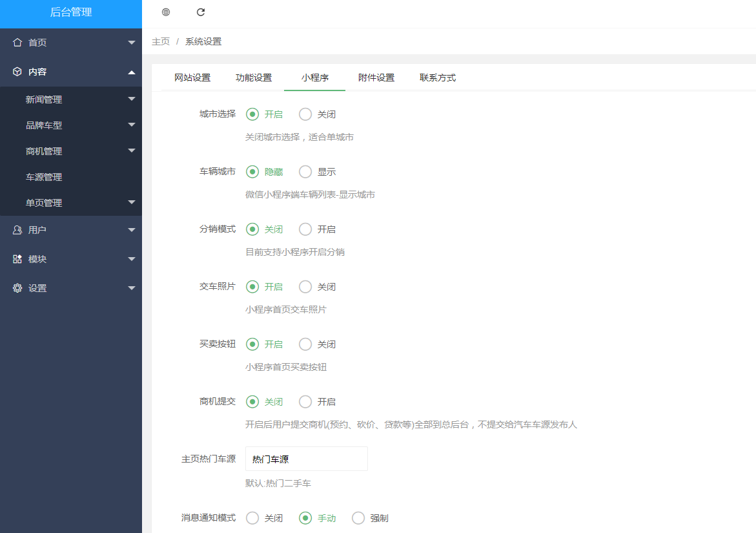Turn on 开启 for 分销模式
756x533 pixels.
305,229
